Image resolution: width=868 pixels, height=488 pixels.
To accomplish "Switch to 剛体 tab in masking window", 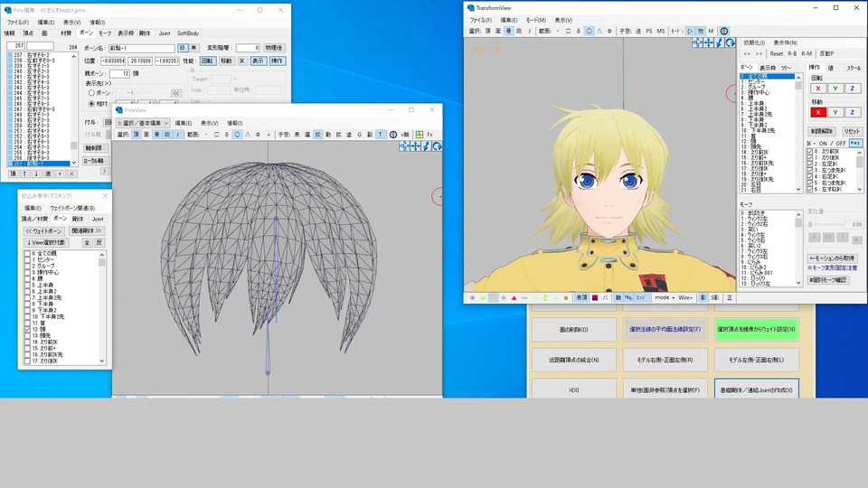I will tap(78, 219).
